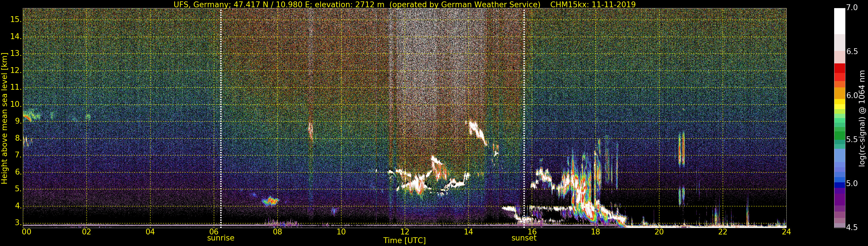The width and height of the screenshot is (868, 246).
Task: Click the "CHM15kx: 11-11-2019" instrument and date text
Action: [x=593, y=4]
